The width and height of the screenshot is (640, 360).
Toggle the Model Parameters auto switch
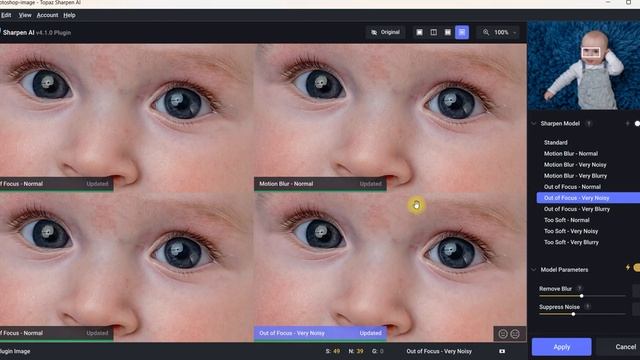tap(637, 268)
